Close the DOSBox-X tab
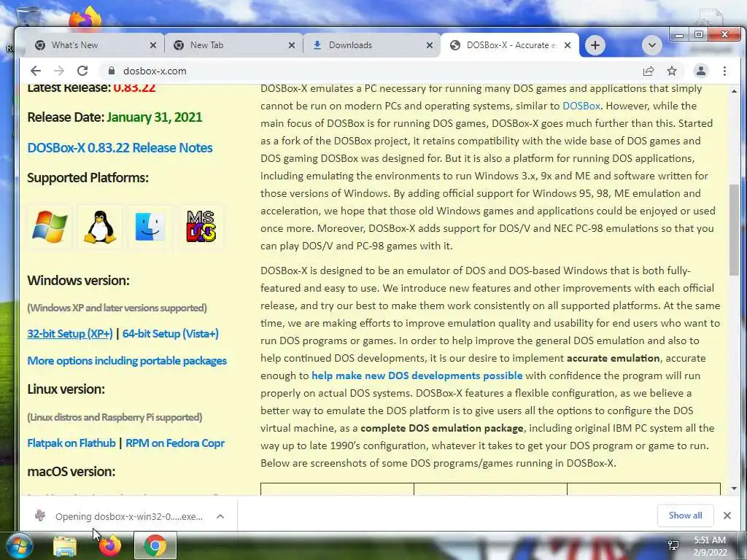747x560 pixels. click(x=568, y=45)
